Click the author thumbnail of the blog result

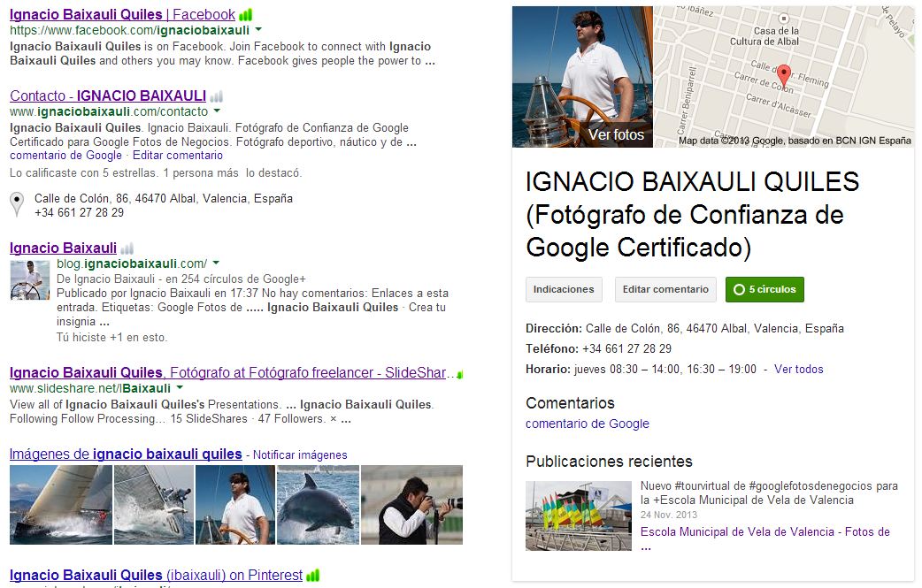30,280
